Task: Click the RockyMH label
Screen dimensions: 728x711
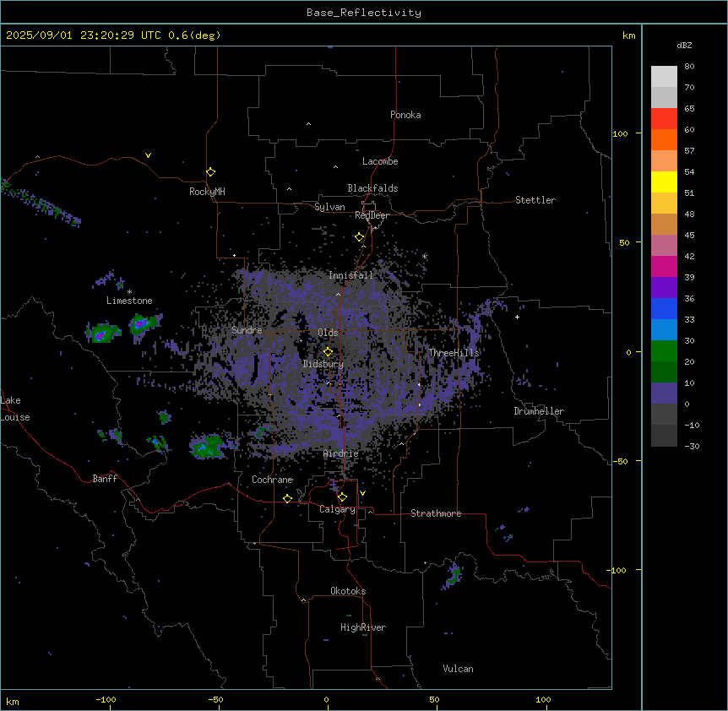Action: 207,192
